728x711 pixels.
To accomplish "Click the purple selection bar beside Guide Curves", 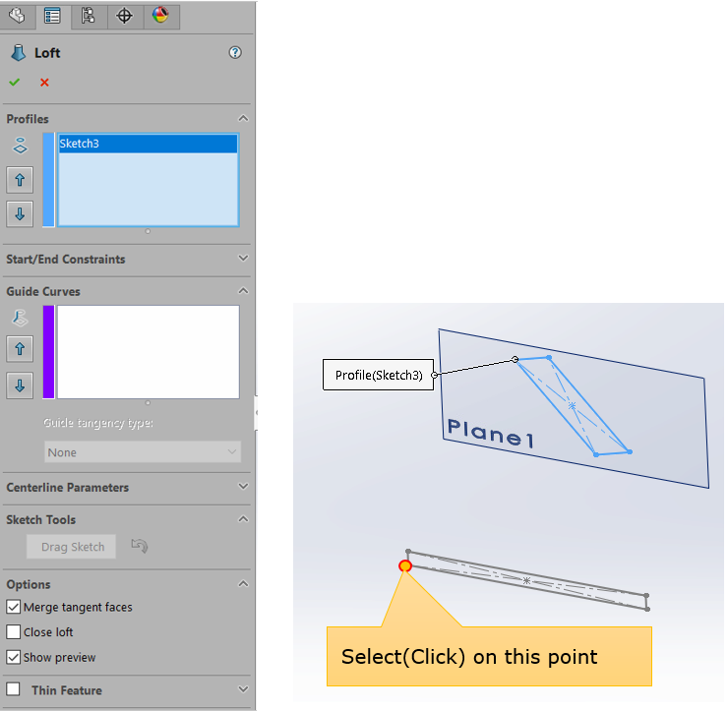I will [49, 352].
